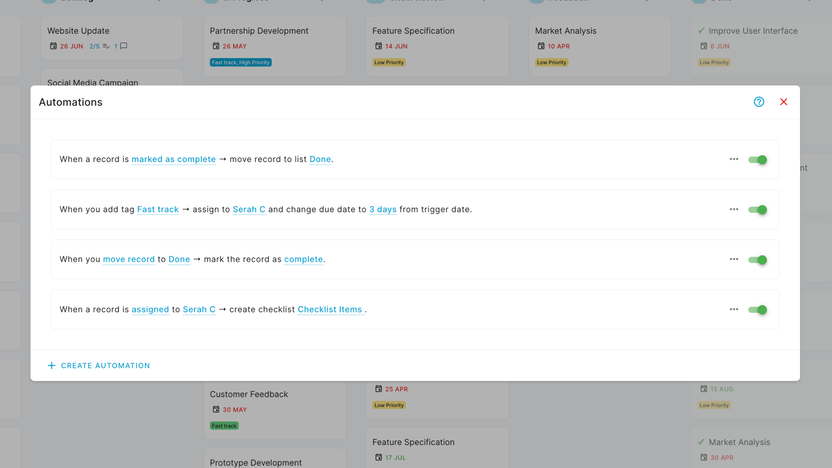The image size is (832, 468).
Task: Click Low Priority tag on Market Analysis card
Action: point(551,63)
